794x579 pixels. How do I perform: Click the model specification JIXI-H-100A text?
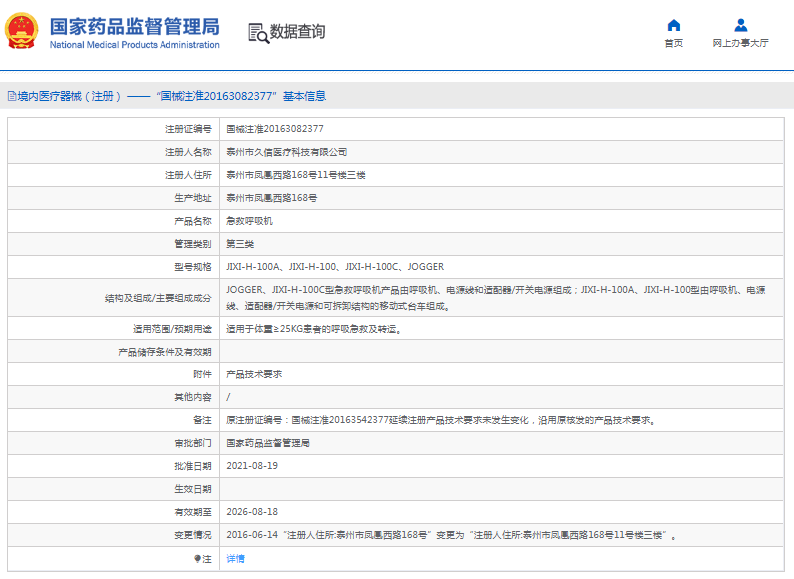[254, 267]
